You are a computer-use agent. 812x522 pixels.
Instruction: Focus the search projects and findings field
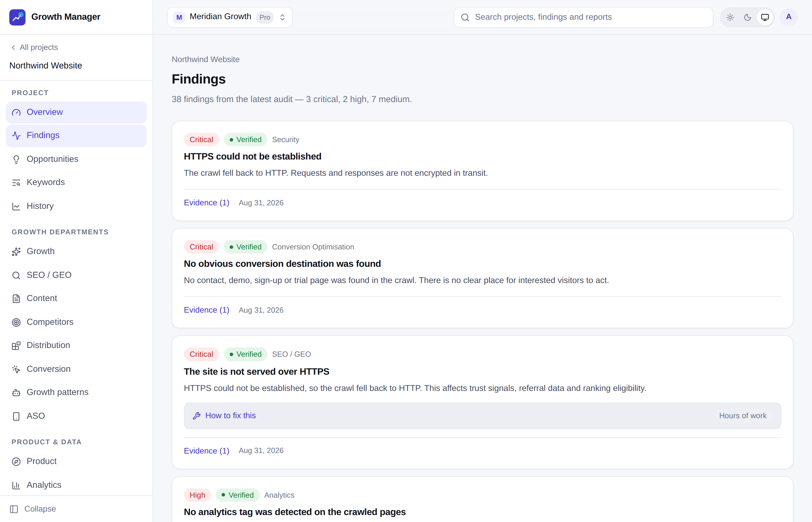583,17
